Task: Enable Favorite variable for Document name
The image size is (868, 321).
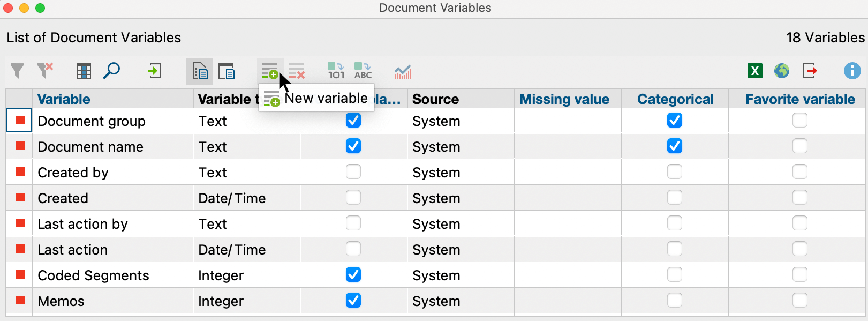Action: 800,146
